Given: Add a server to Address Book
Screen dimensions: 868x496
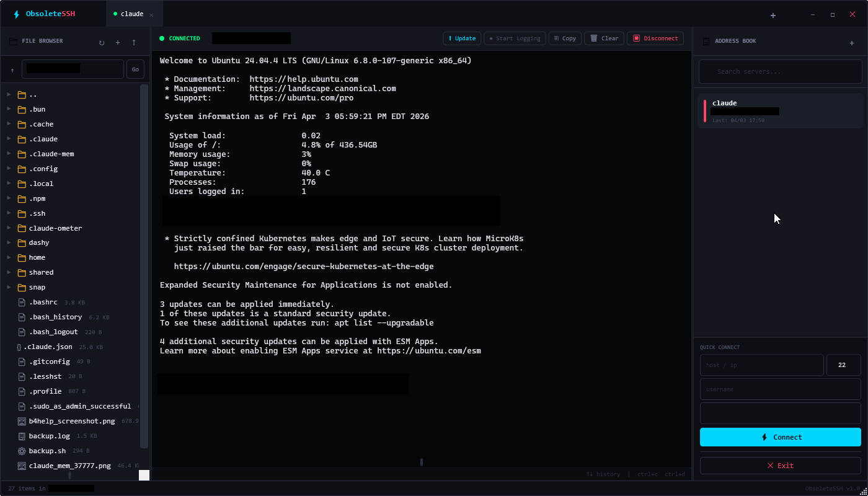Looking at the screenshot, I should (x=852, y=43).
